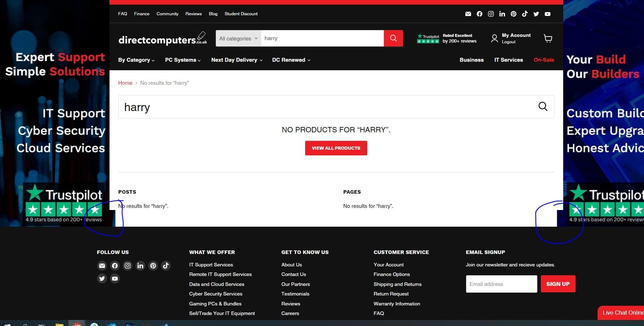This screenshot has width=644, height=326.
Task: Open the Remote IT Support Services link
Action: click(220, 274)
